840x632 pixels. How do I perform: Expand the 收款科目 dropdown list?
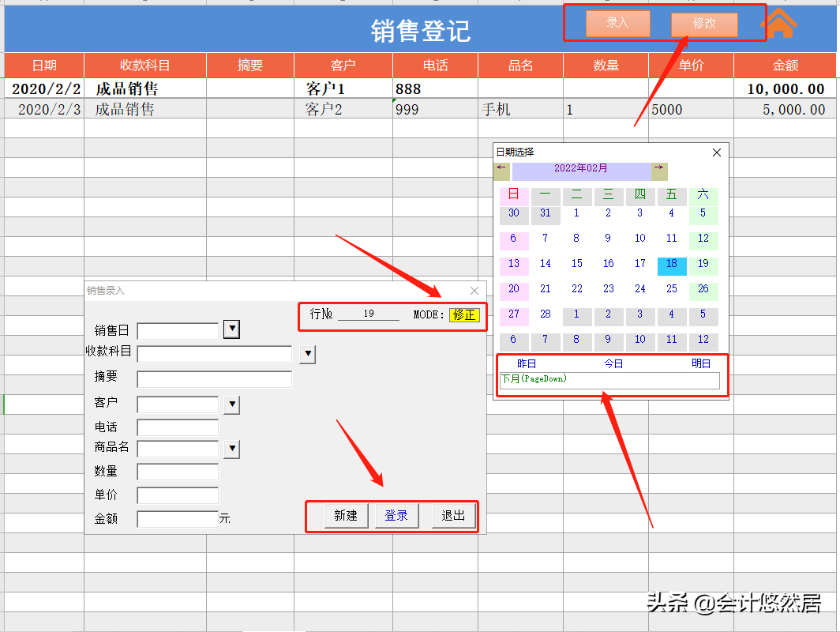pyautogui.click(x=307, y=354)
